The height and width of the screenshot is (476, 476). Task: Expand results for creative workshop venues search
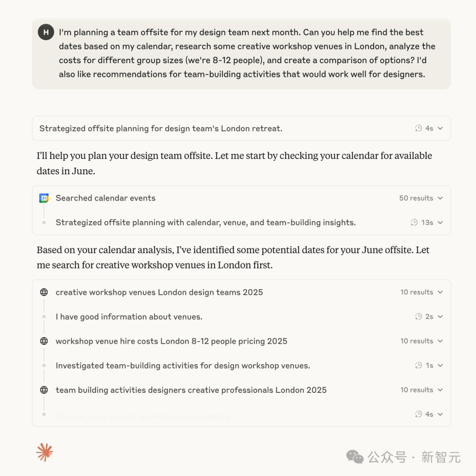coord(440,292)
